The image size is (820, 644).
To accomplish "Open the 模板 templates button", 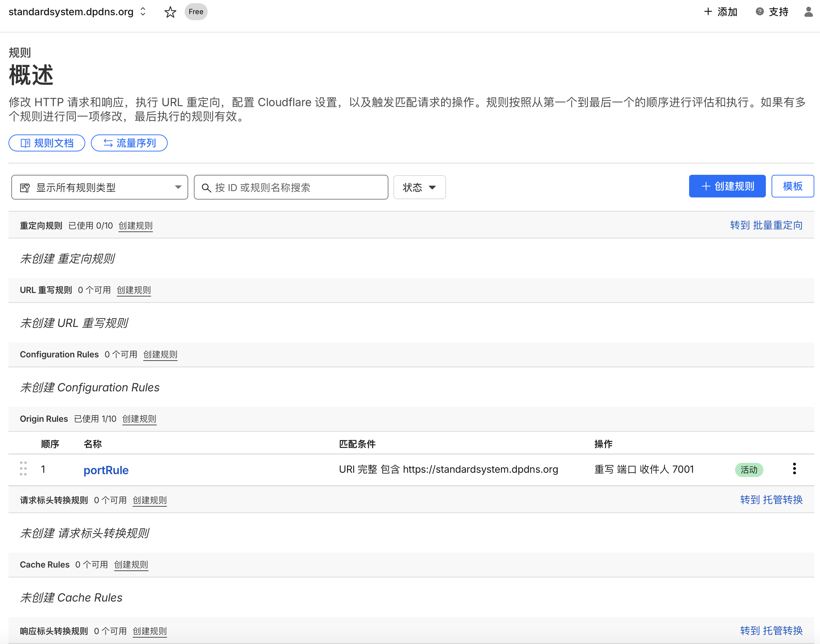I will point(792,186).
